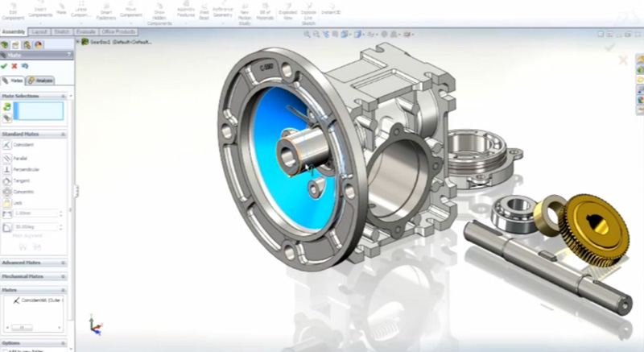
Task: Click the blue undo arrow in Mate panel
Action: 25,66
